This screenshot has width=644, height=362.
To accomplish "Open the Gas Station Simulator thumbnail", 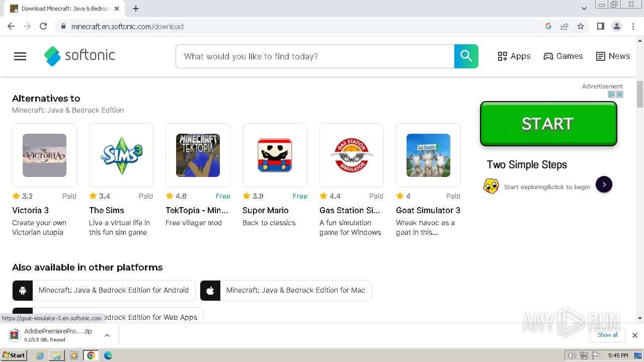I will click(352, 155).
